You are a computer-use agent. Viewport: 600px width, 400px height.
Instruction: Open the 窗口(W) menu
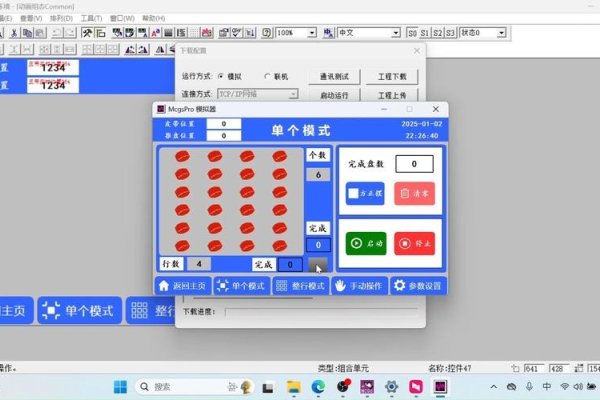pos(122,18)
